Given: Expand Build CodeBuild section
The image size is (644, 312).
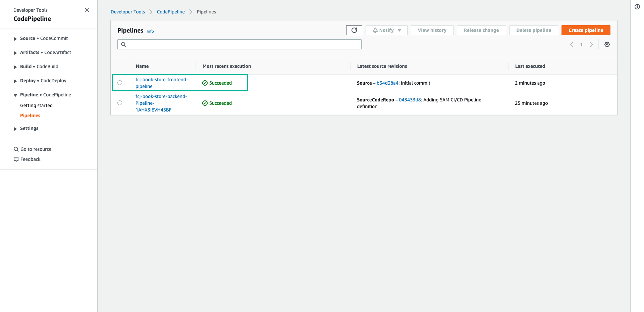Looking at the screenshot, I should tap(15, 67).
